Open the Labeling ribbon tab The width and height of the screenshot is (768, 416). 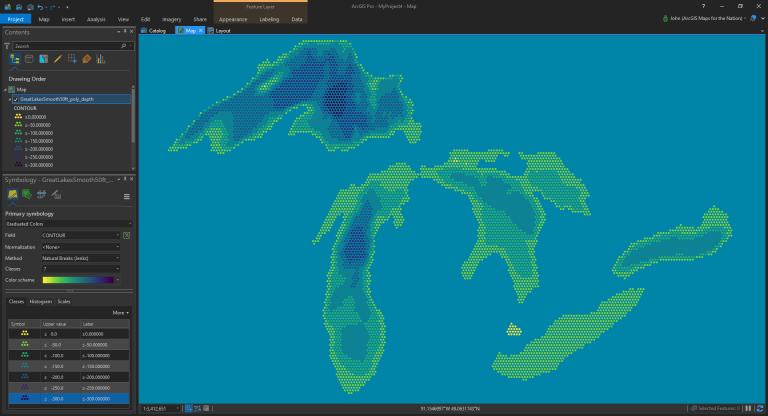[x=269, y=19]
